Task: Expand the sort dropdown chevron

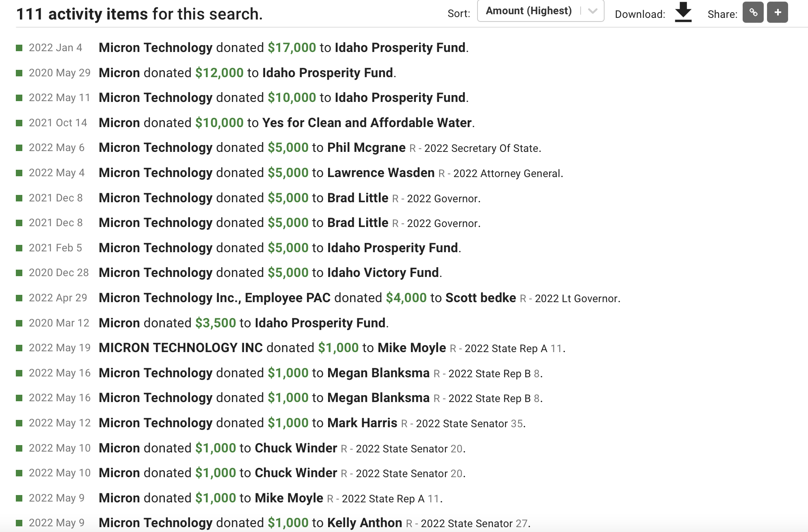Action: coord(593,11)
